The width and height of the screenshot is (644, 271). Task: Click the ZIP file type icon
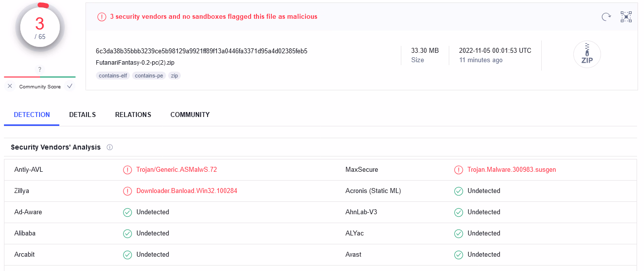coord(587,54)
